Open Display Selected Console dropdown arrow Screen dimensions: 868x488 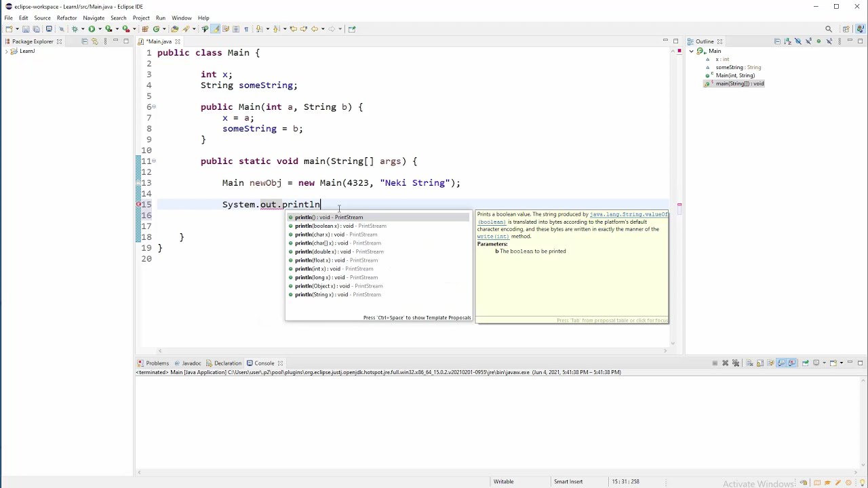(824, 363)
